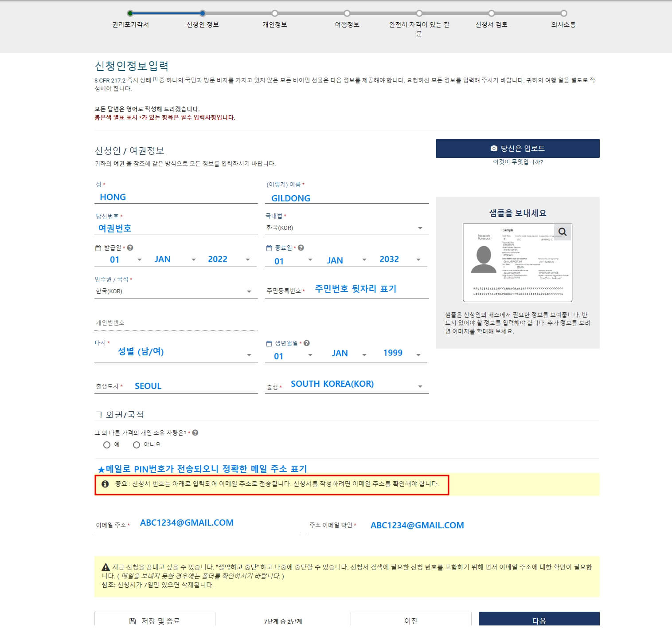Open the SOUTH KOREA(KOR) birth country dropdown

point(419,385)
